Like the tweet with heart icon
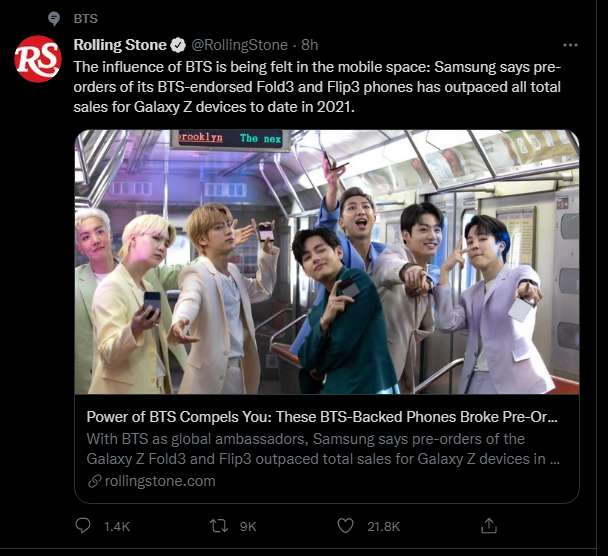The height and width of the screenshot is (556, 608). 345,526
